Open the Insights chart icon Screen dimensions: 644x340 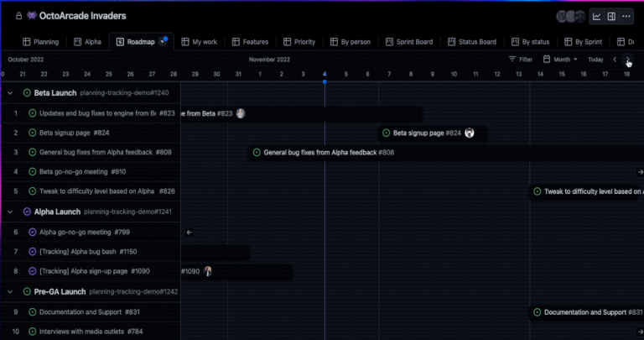(x=597, y=16)
